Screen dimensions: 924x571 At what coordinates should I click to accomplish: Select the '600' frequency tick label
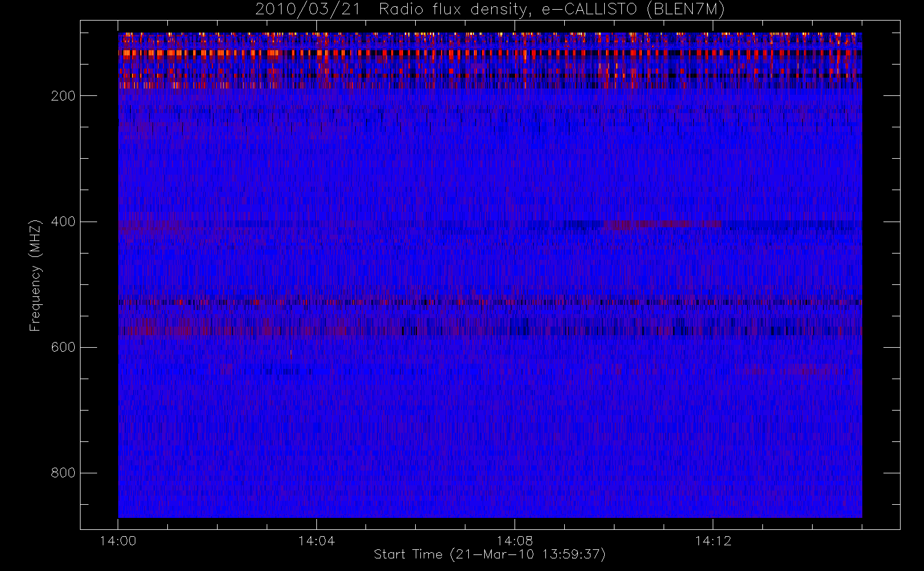click(x=63, y=347)
